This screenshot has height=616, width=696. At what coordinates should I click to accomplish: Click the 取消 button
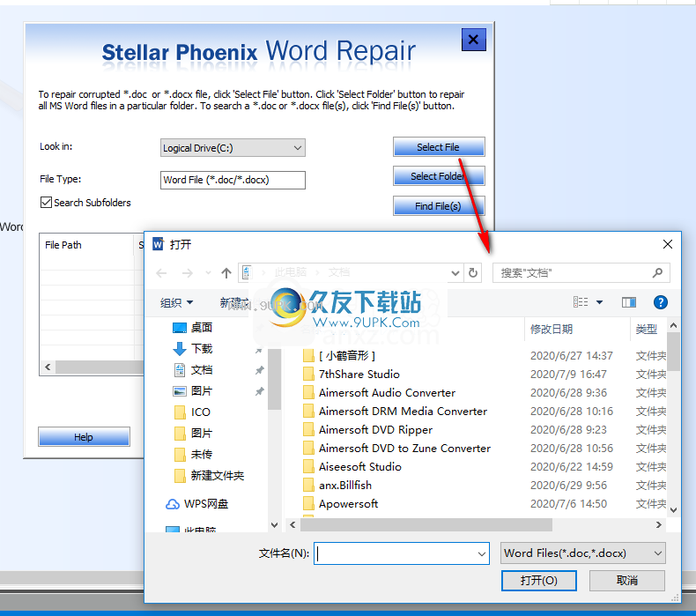pyautogui.click(x=627, y=581)
